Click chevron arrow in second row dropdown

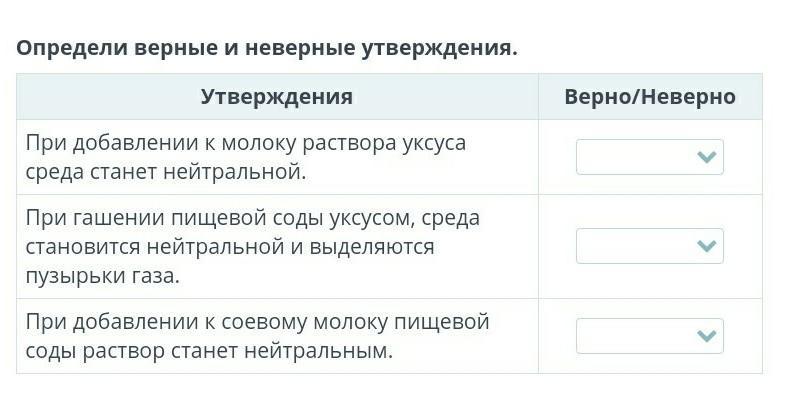[707, 246]
